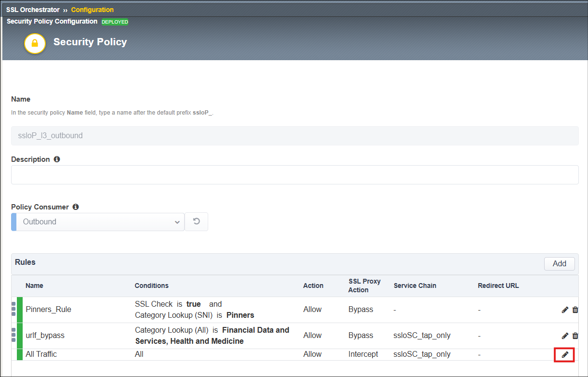This screenshot has height=377, width=588.
Task: Select the urlf_bypass rule name
Action: point(45,335)
